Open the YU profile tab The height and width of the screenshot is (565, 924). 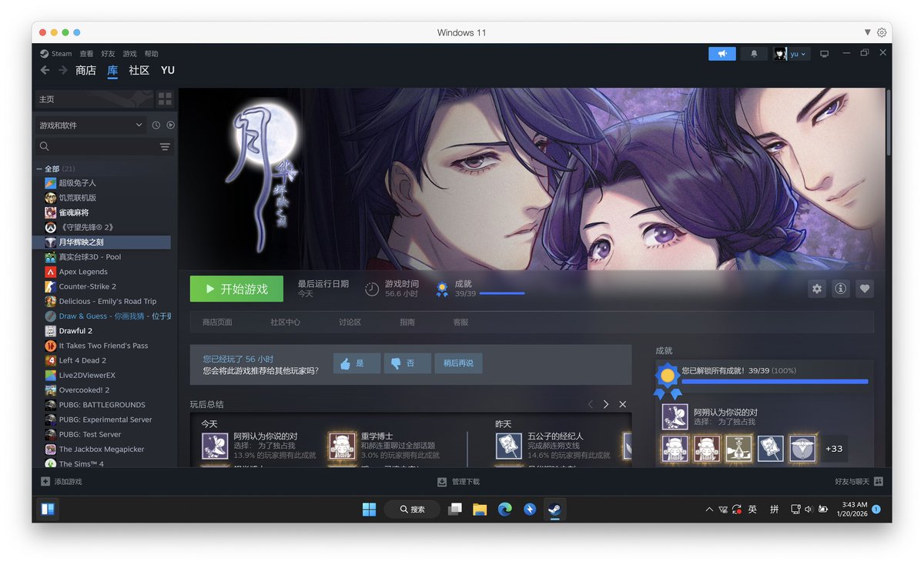[x=168, y=70]
